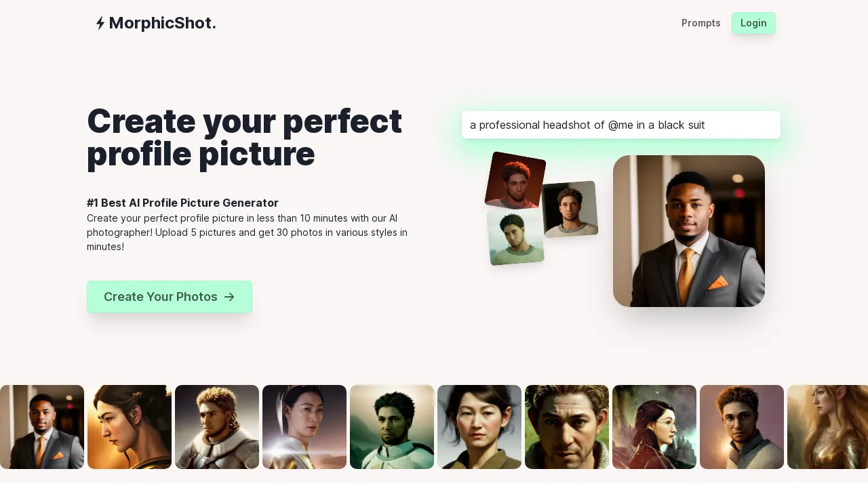
Task: Open the Prompts page
Action: (701, 22)
